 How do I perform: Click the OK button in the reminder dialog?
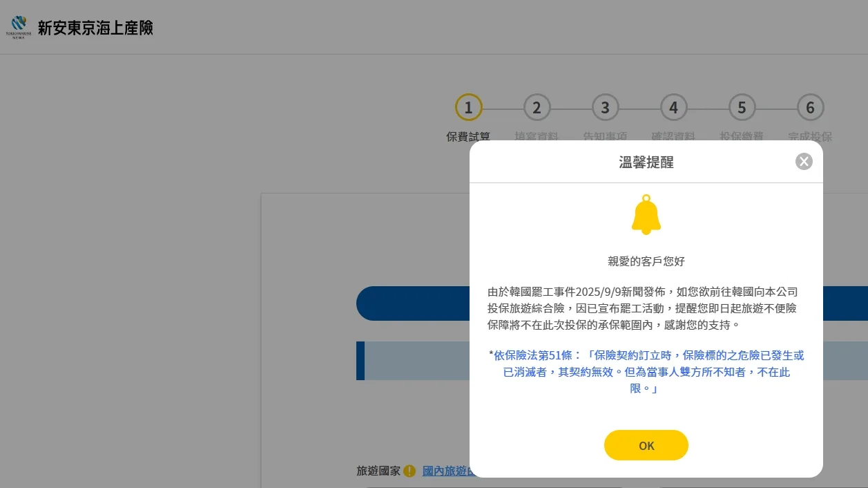646,445
